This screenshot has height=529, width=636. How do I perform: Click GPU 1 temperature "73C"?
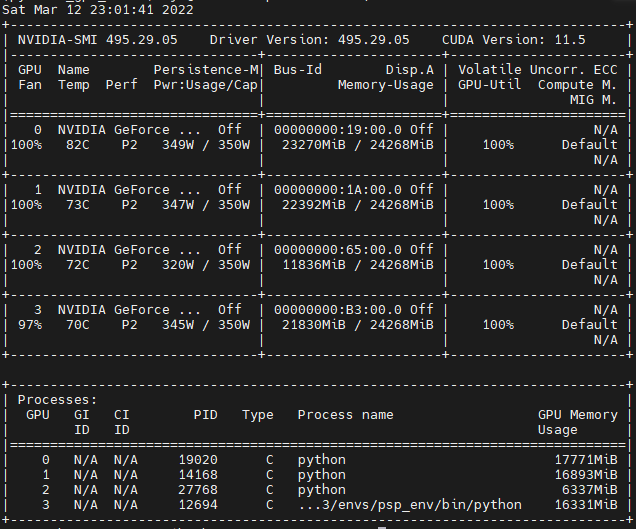78,205
